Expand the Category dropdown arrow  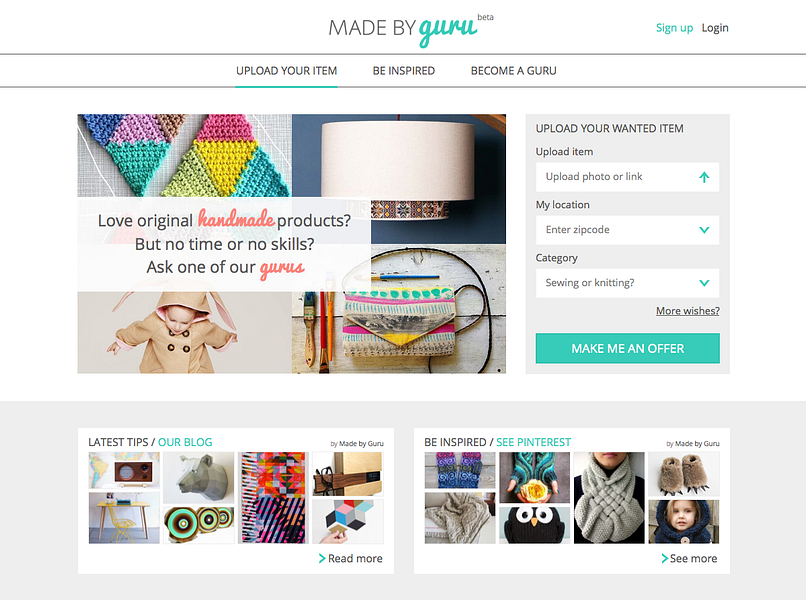[704, 283]
